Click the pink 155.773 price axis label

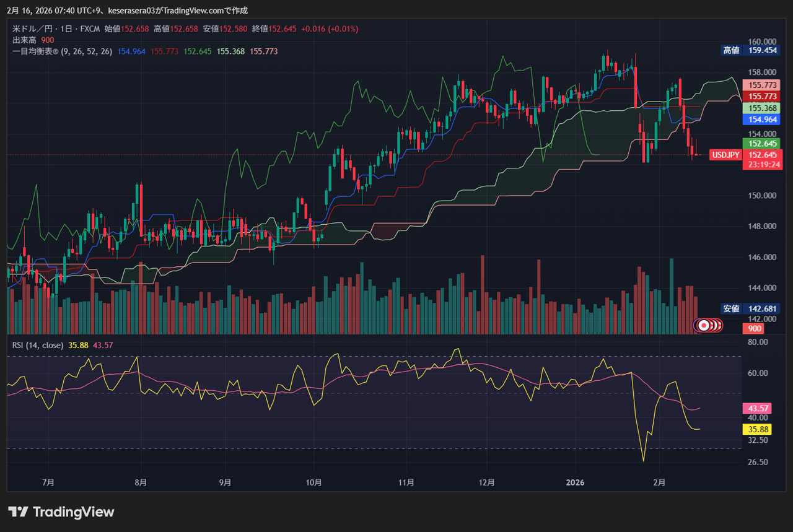click(763, 85)
